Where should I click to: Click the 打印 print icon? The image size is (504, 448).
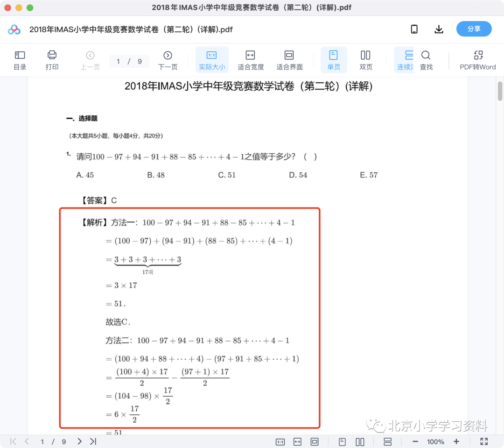pyautogui.click(x=52, y=60)
